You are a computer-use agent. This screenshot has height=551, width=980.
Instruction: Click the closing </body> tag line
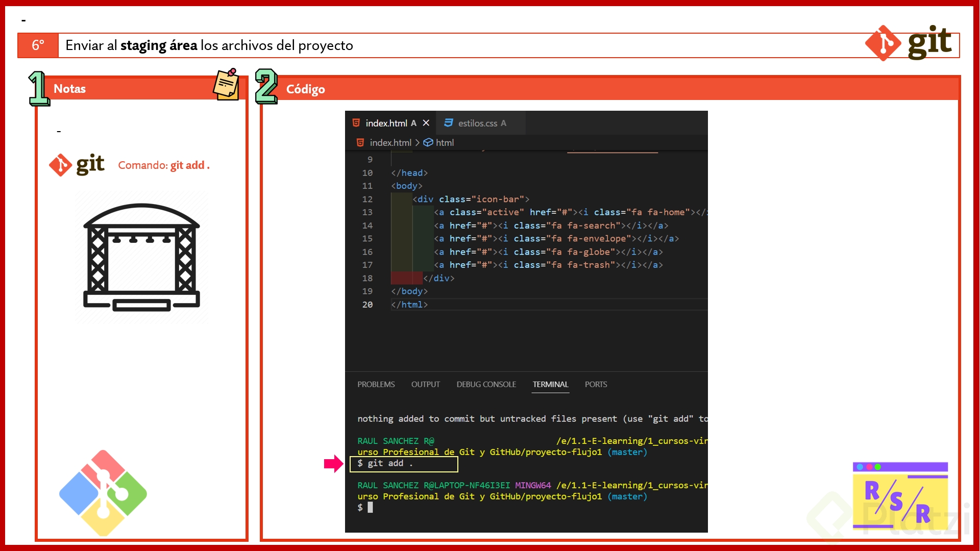click(x=409, y=291)
